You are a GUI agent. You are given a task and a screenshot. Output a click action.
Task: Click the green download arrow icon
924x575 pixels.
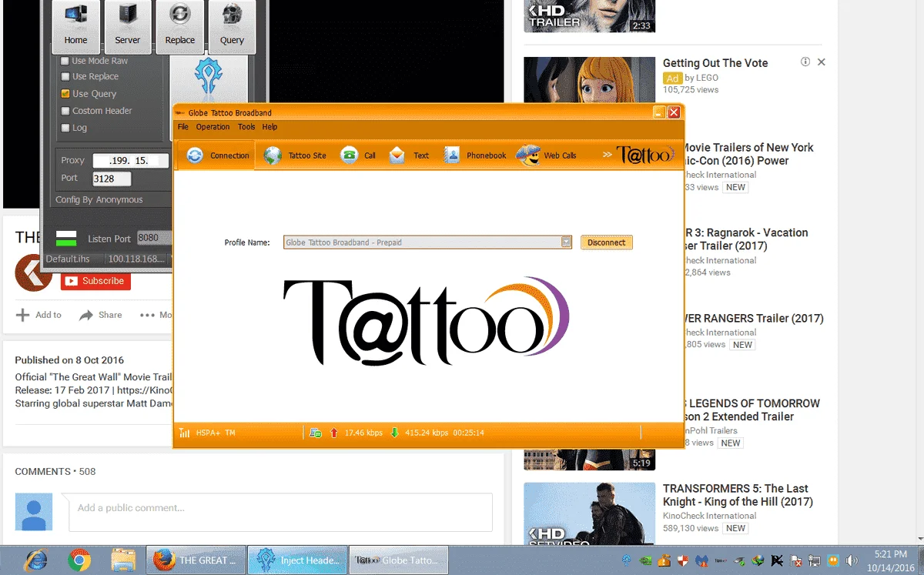click(394, 433)
